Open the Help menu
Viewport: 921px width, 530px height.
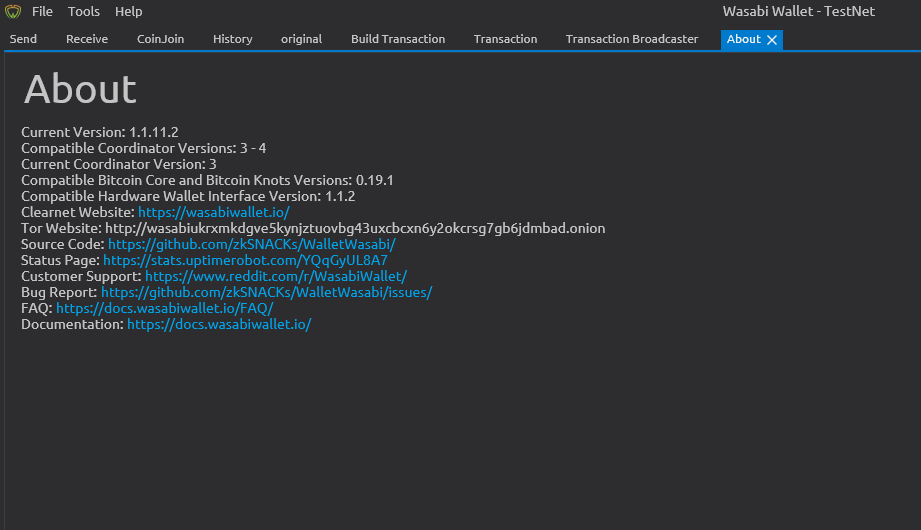pyautogui.click(x=129, y=11)
